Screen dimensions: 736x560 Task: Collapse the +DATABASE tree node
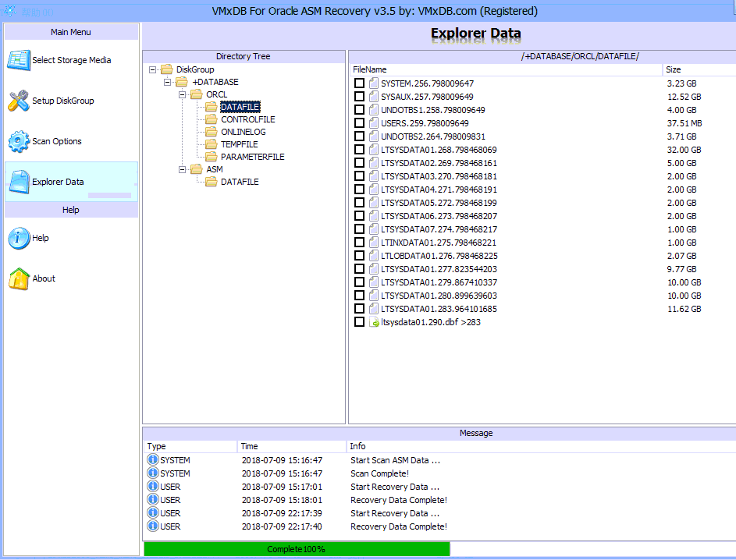click(167, 82)
